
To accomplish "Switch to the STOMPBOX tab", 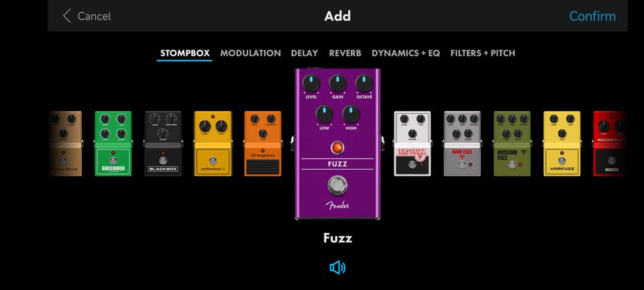I will point(185,53).
